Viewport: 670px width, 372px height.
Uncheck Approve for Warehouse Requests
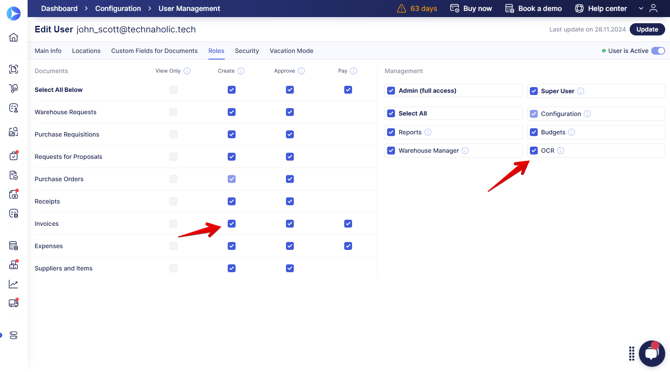290,112
